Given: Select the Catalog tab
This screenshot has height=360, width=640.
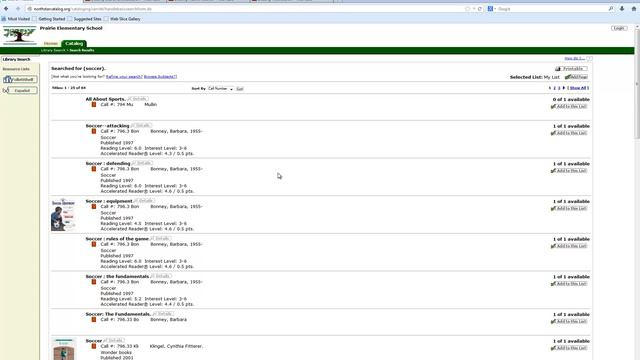Looking at the screenshot, I should point(74,44).
